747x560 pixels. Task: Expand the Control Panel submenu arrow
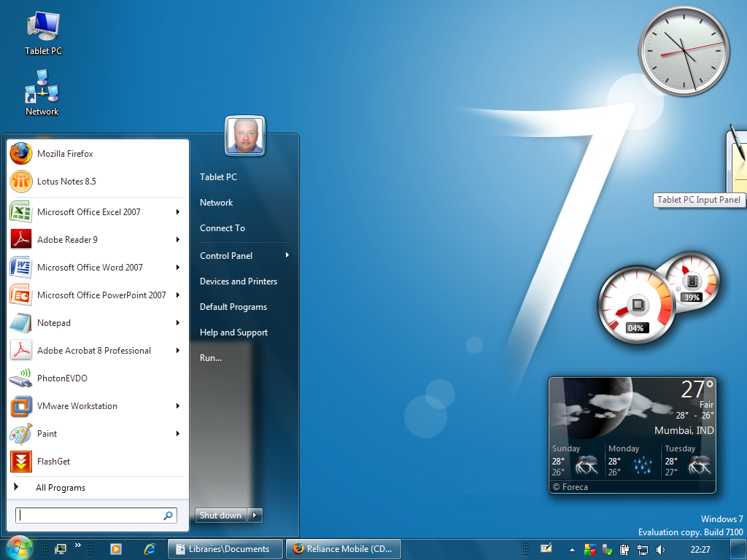coord(287,255)
